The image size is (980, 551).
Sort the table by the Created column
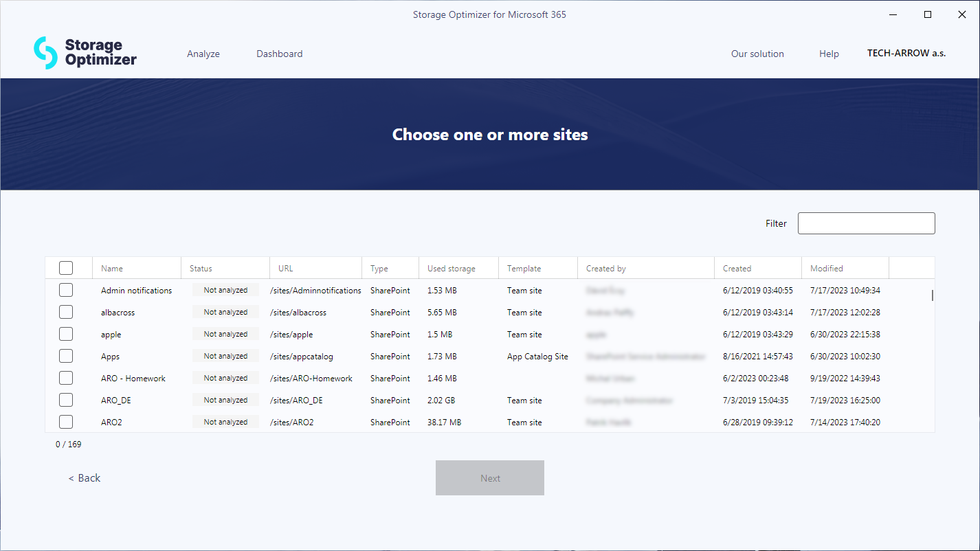pyautogui.click(x=737, y=268)
